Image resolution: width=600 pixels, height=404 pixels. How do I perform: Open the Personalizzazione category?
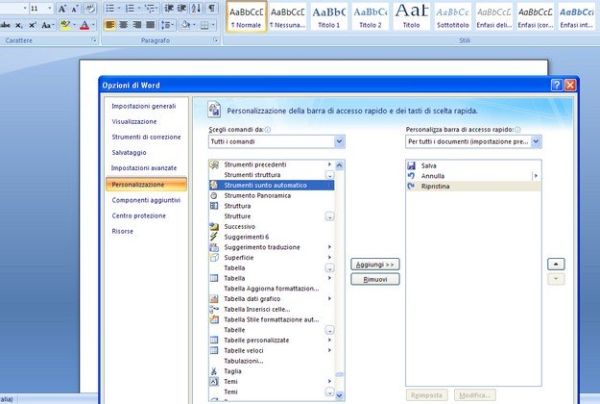coord(138,184)
